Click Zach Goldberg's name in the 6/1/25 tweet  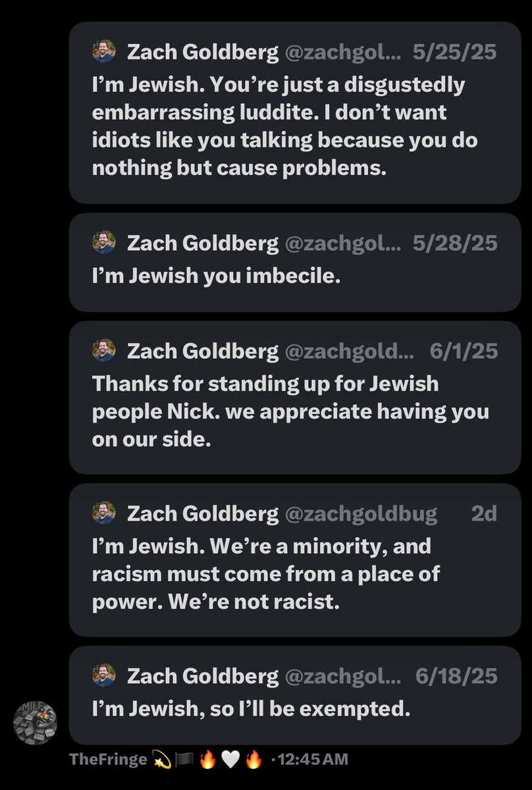(x=202, y=352)
